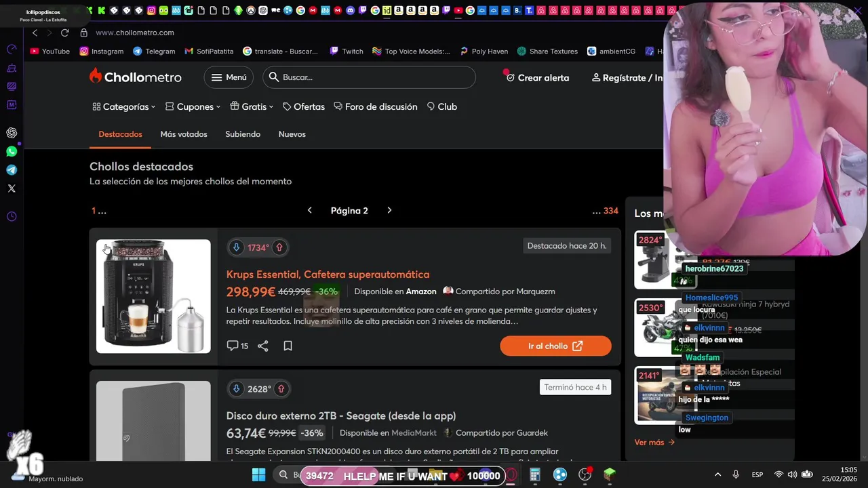Jump to first page number 1
The width and height of the screenshot is (868, 488).
click(94, 211)
